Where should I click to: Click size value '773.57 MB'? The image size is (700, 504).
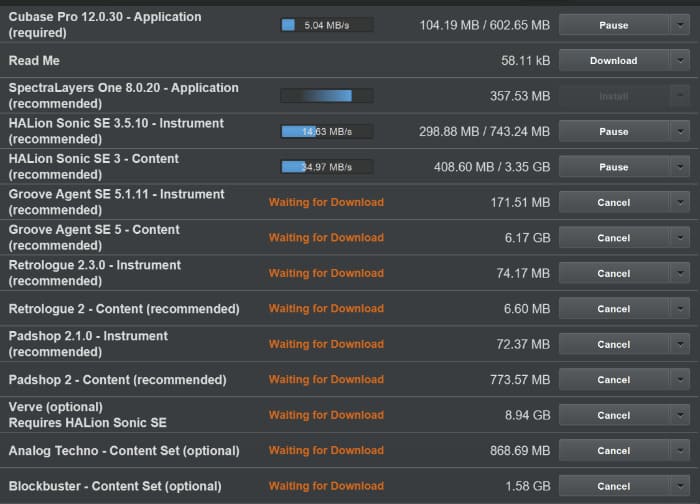[x=520, y=379]
